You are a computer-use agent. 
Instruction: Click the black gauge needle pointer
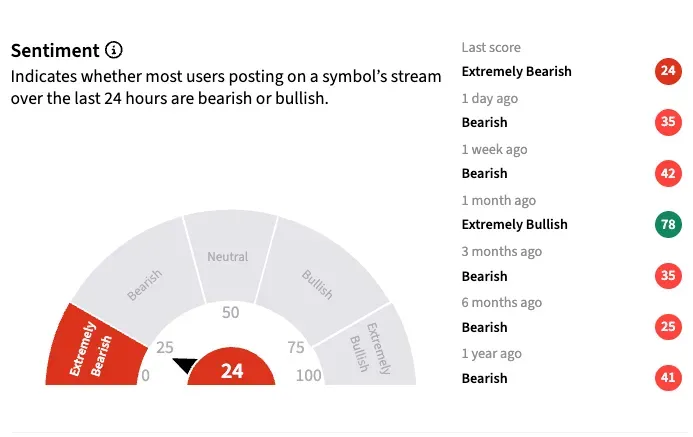click(x=184, y=365)
